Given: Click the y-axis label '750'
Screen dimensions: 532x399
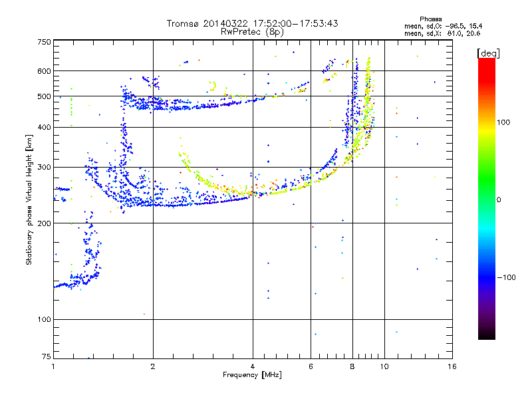Looking at the screenshot, I should point(45,42).
